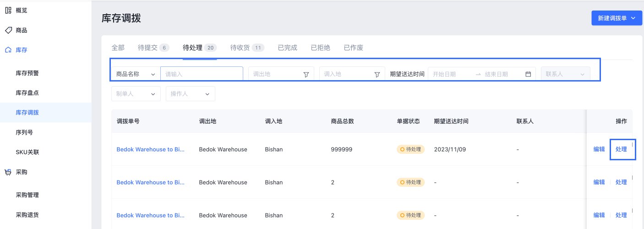
Task: Switch to the 已完成 tab
Action: [288, 48]
